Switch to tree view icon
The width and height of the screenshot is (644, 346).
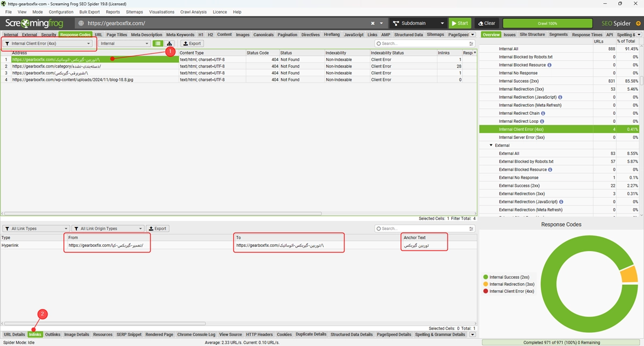click(x=170, y=43)
